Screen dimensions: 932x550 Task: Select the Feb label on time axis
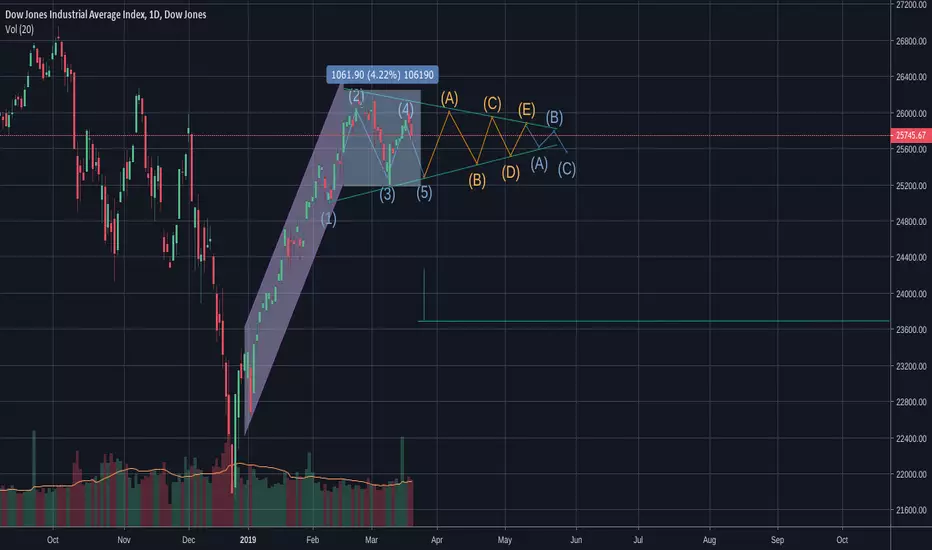(x=313, y=540)
